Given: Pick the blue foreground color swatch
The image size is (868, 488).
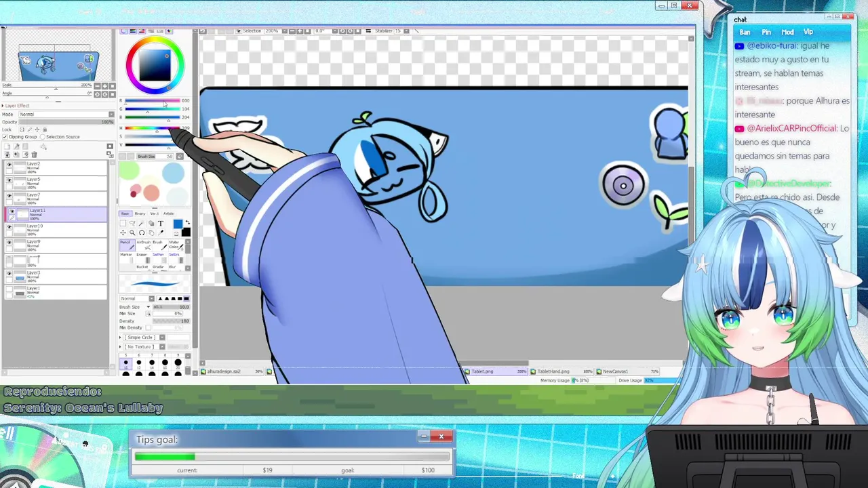Looking at the screenshot, I should click(x=178, y=224).
